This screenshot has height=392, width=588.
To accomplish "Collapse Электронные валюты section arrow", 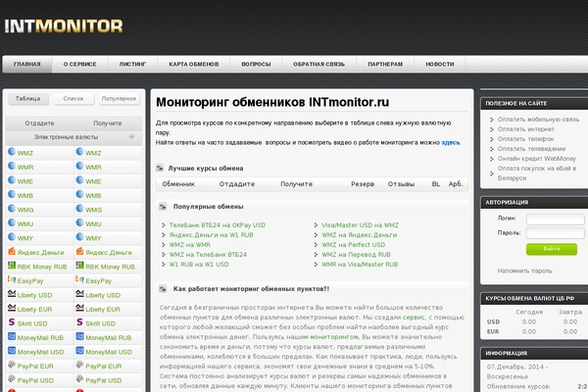I will coord(131,136).
